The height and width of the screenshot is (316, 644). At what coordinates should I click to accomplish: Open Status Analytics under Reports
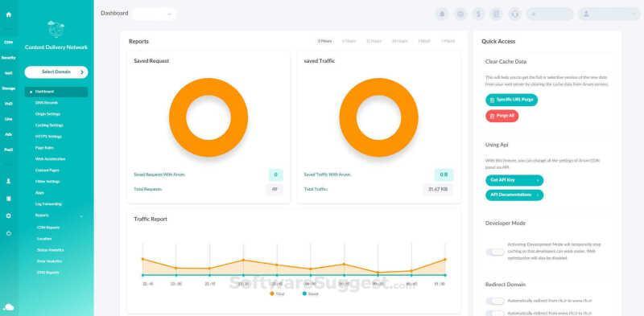pyautogui.click(x=50, y=250)
